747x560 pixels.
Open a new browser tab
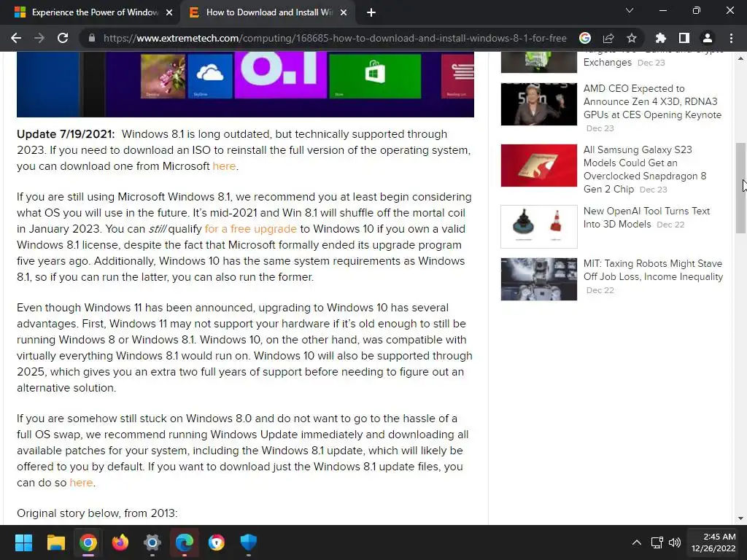tap(371, 13)
